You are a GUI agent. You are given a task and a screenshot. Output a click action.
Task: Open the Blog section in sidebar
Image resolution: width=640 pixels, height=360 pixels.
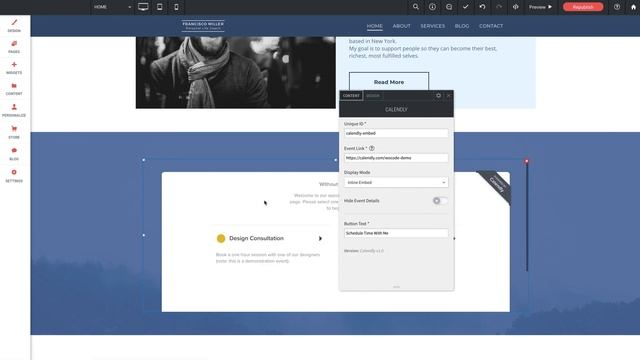pyautogui.click(x=14, y=154)
